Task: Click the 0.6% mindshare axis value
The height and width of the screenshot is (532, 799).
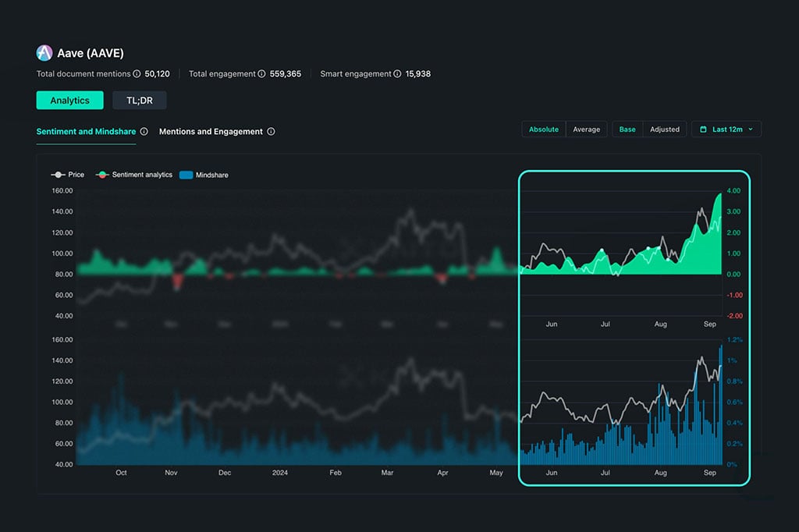Action: coord(735,402)
